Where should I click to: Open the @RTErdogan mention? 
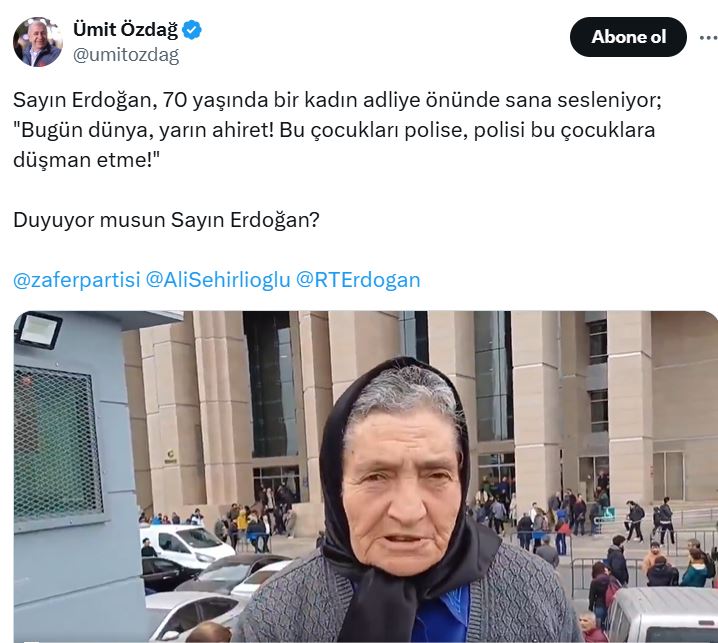[358, 280]
